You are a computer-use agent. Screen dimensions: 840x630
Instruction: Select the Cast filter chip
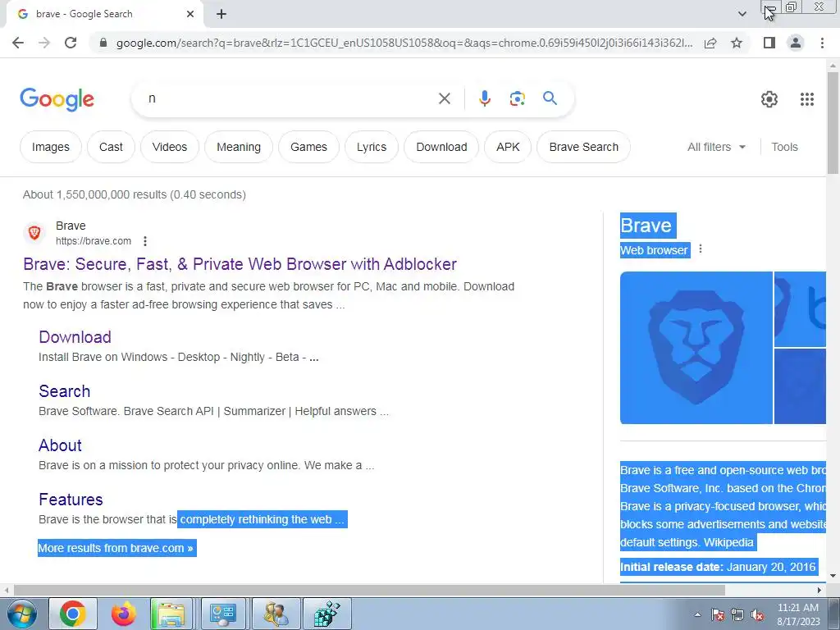pyautogui.click(x=111, y=147)
